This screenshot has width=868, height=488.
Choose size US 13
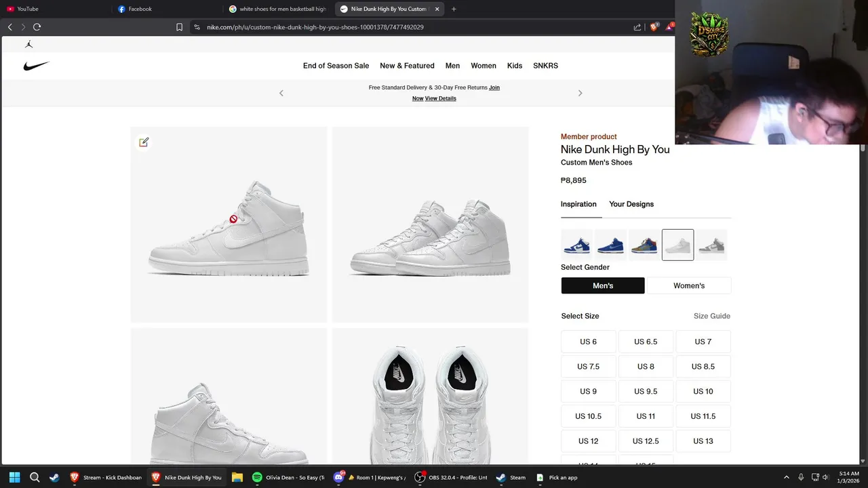[703, 441]
